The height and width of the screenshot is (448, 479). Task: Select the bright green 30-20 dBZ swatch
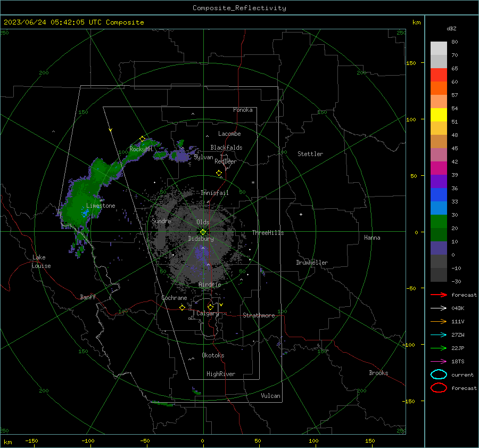pos(439,222)
